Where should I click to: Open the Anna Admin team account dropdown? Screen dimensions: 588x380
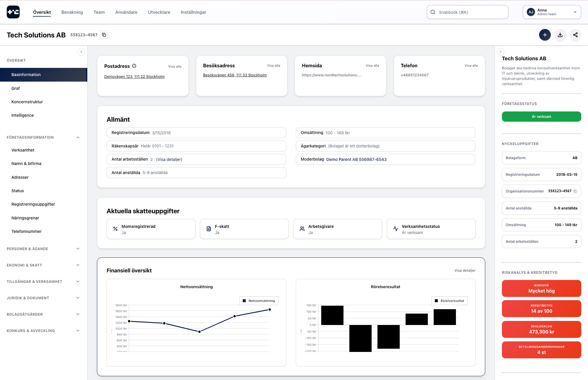pos(552,12)
